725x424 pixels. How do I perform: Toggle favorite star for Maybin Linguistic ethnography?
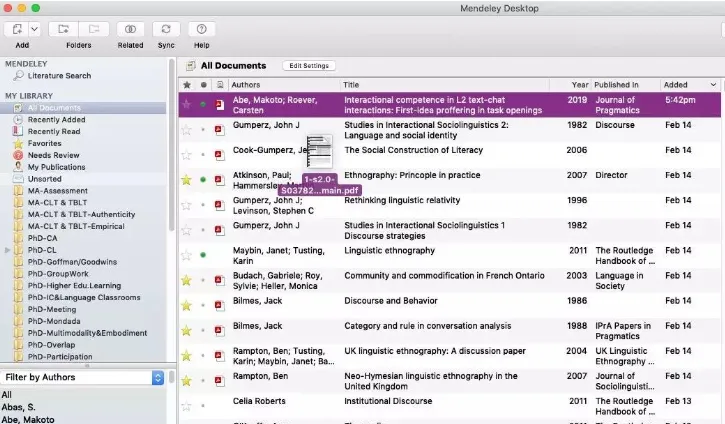tap(186, 255)
